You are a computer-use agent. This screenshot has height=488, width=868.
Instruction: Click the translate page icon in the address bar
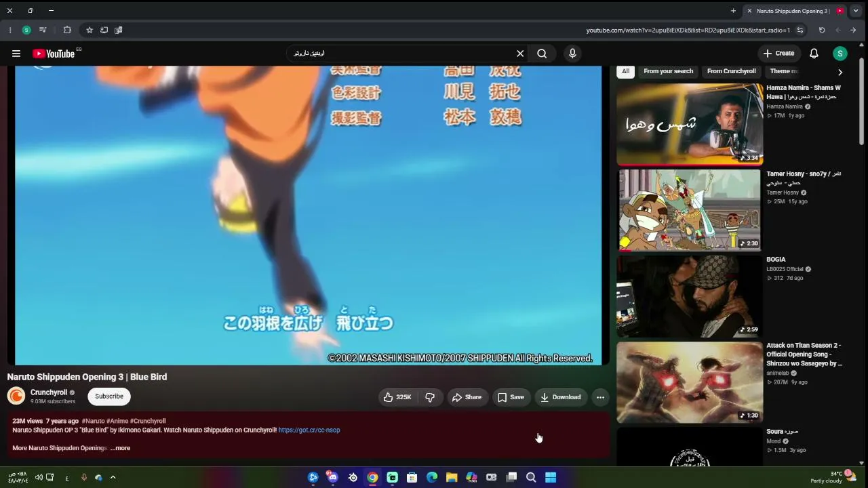(x=119, y=30)
